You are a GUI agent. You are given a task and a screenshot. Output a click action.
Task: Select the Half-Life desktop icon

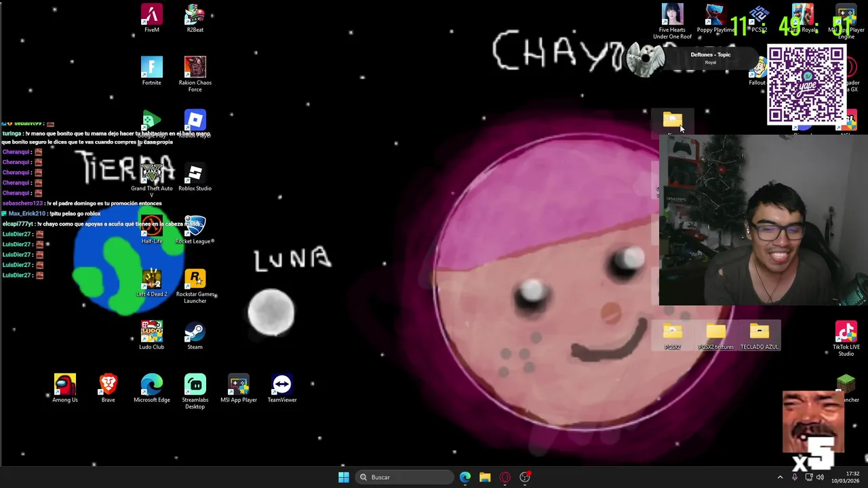[x=151, y=230]
